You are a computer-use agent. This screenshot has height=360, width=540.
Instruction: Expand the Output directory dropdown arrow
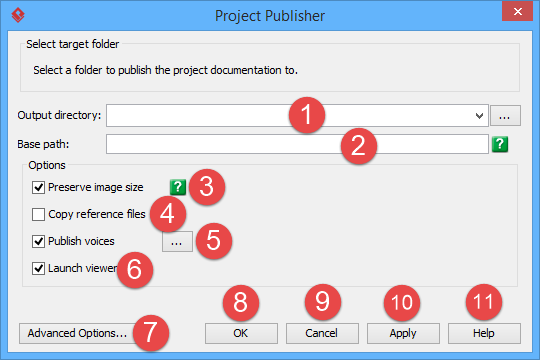click(479, 116)
